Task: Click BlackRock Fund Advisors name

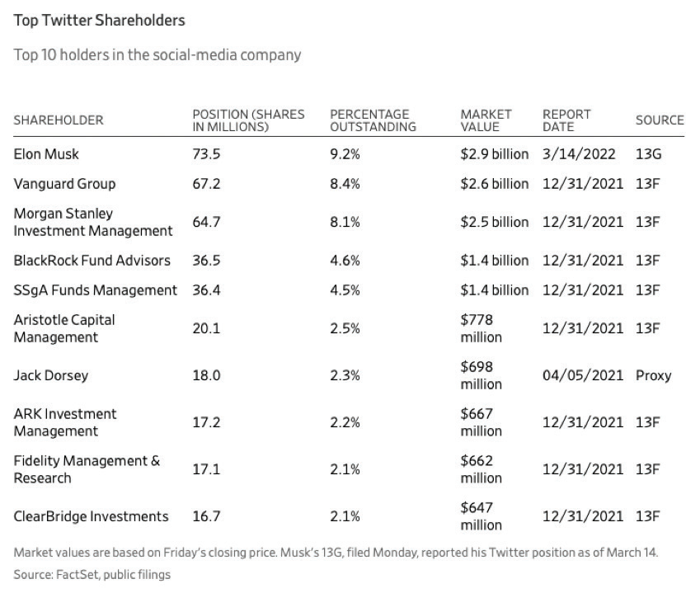Action: (92, 261)
